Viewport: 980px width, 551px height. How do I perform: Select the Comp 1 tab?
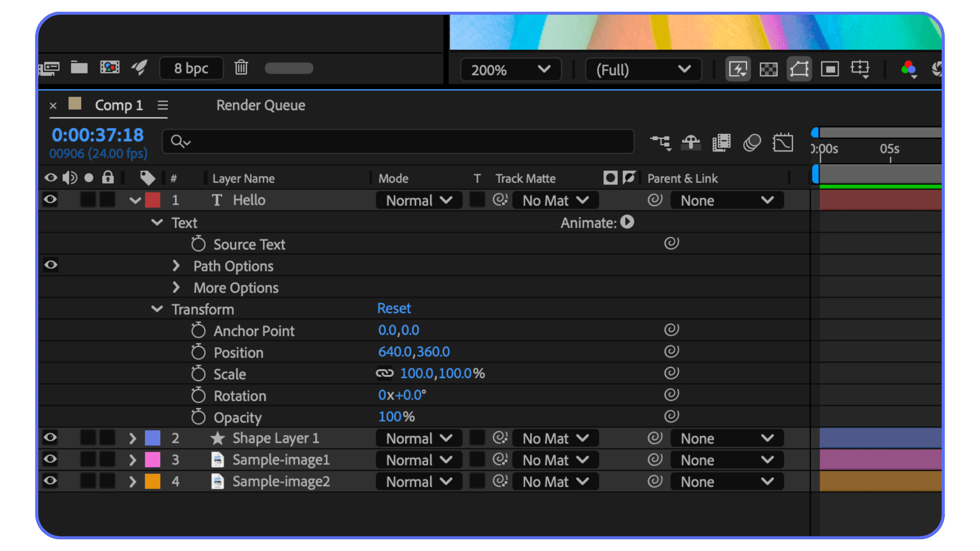[x=118, y=105]
